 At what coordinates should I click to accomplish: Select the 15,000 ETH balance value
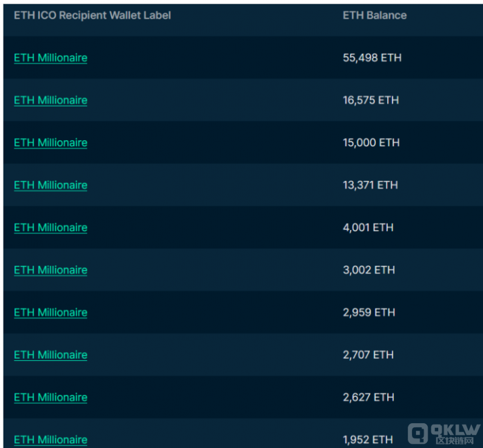point(371,143)
